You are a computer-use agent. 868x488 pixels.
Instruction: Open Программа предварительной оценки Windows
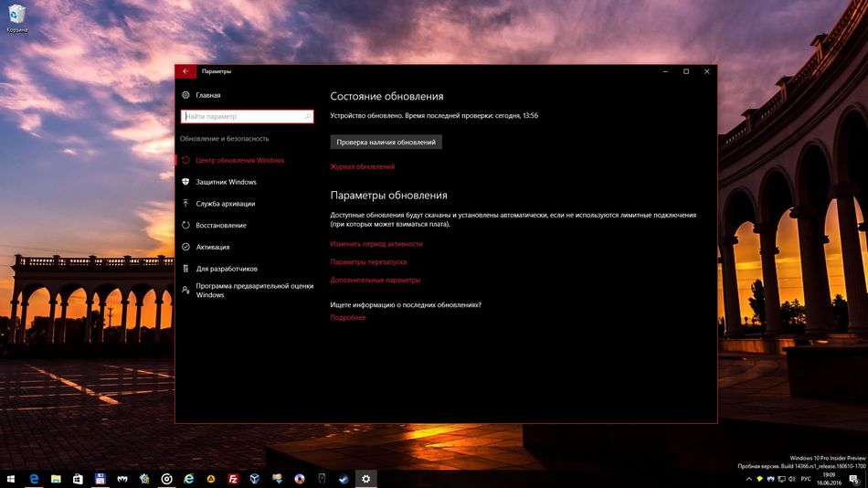[x=255, y=291]
